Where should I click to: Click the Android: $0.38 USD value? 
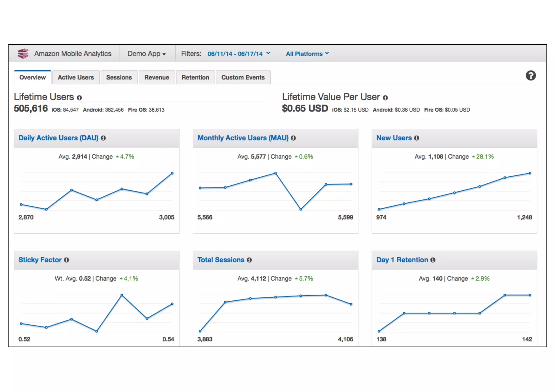[x=396, y=110]
